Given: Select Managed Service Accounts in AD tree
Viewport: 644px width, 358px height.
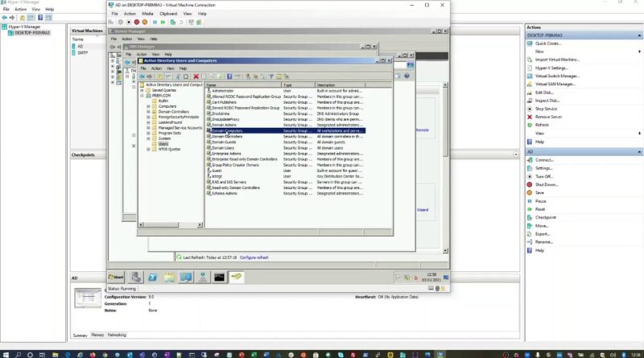Looking at the screenshot, I should (180, 128).
